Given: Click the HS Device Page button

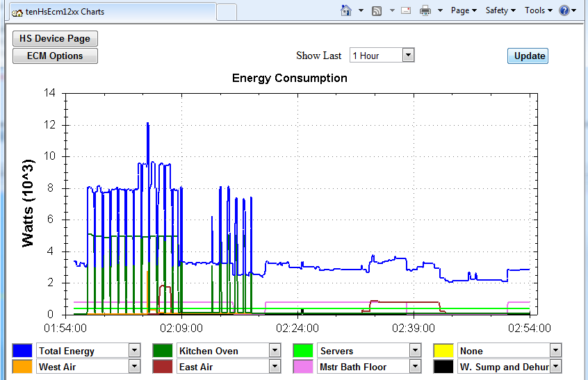Looking at the screenshot, I should (x=55, y=39).
